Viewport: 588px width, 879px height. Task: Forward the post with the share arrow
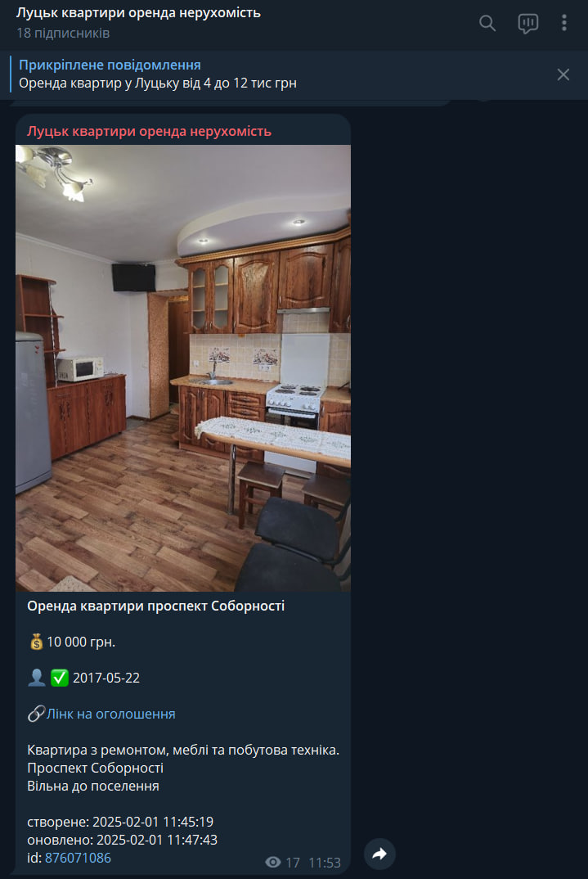coord(379,854)
